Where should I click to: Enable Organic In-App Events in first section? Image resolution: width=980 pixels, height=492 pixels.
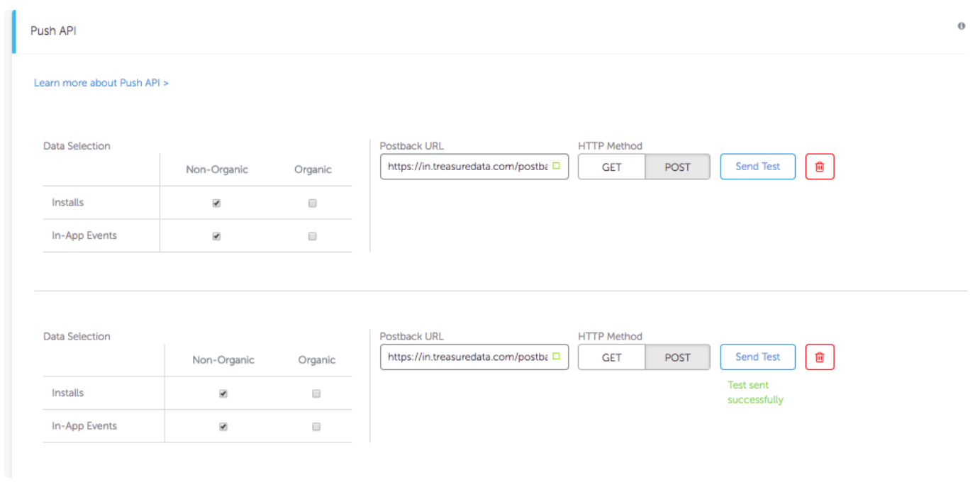point(313,236)
